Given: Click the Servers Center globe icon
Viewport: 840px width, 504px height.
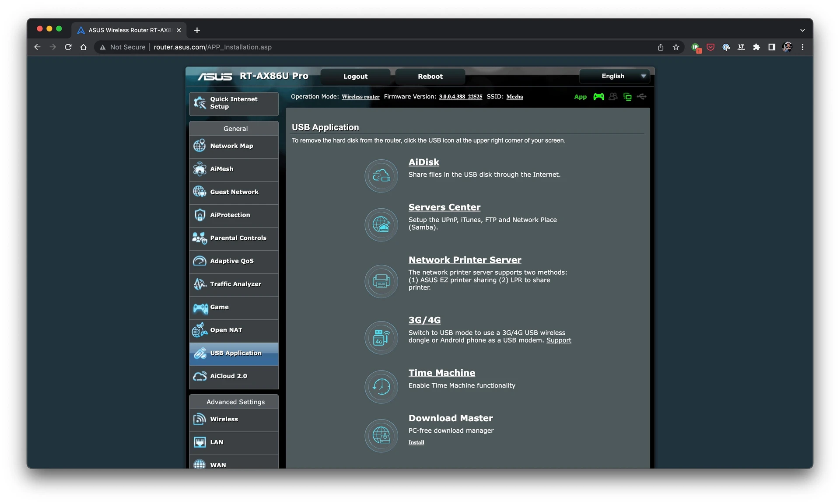Looking at the screenshot, I should [x=381, y=225].
